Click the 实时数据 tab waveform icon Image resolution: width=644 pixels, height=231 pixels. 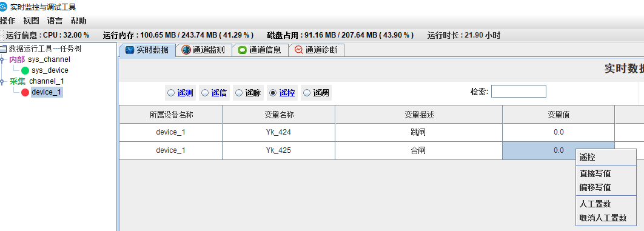point(130,50)
